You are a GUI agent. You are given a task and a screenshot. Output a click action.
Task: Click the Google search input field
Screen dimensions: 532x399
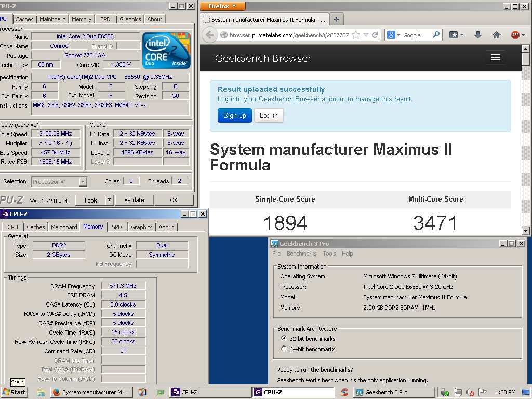[x=417, y=35]
